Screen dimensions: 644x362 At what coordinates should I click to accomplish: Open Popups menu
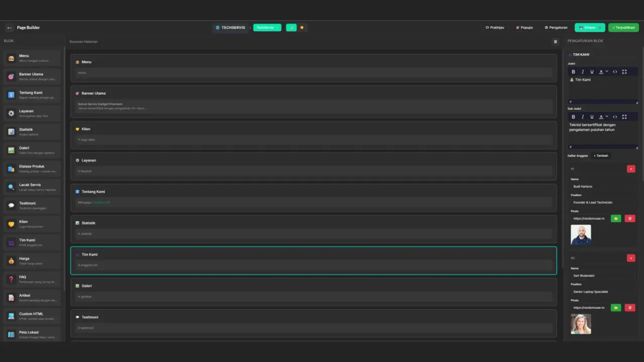(524, 28)
